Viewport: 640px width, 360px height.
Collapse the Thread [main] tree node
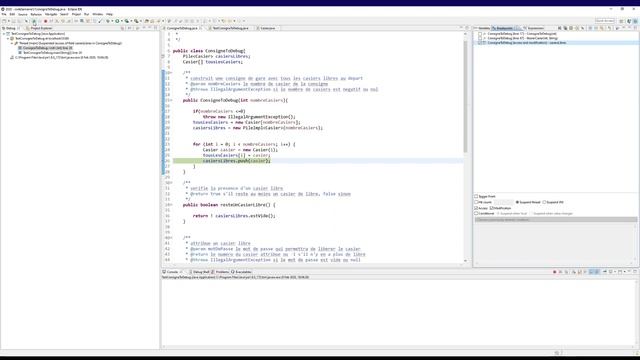(x=12, y=43)
